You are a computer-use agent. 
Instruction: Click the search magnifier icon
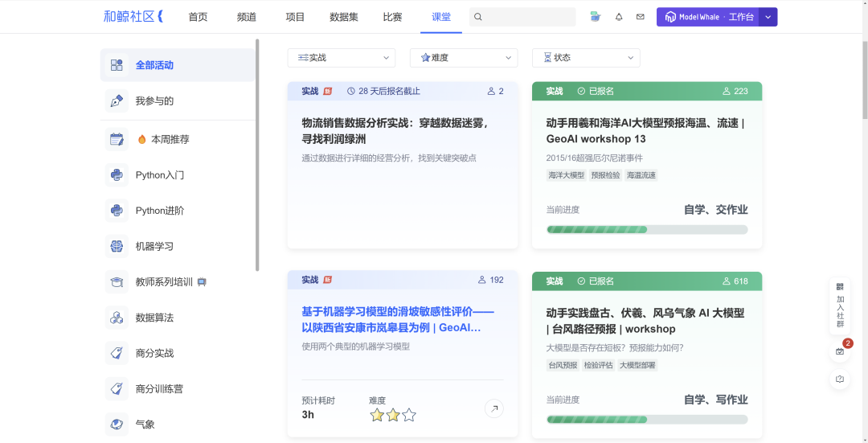point(478,17)
